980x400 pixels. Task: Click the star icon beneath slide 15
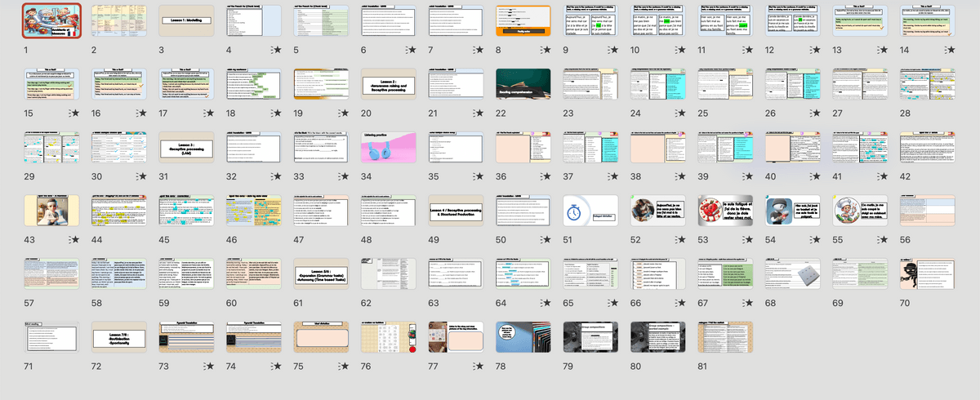pos(75,113)
